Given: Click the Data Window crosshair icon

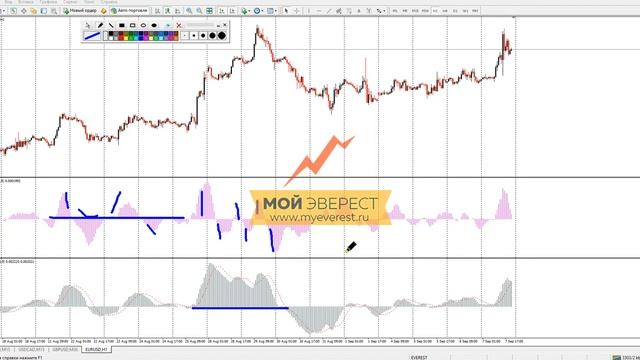Looking at the screenshot, I should point(24,11).
